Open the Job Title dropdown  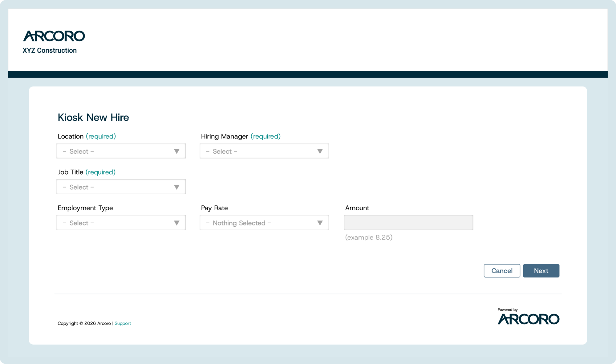coord(121,187)
